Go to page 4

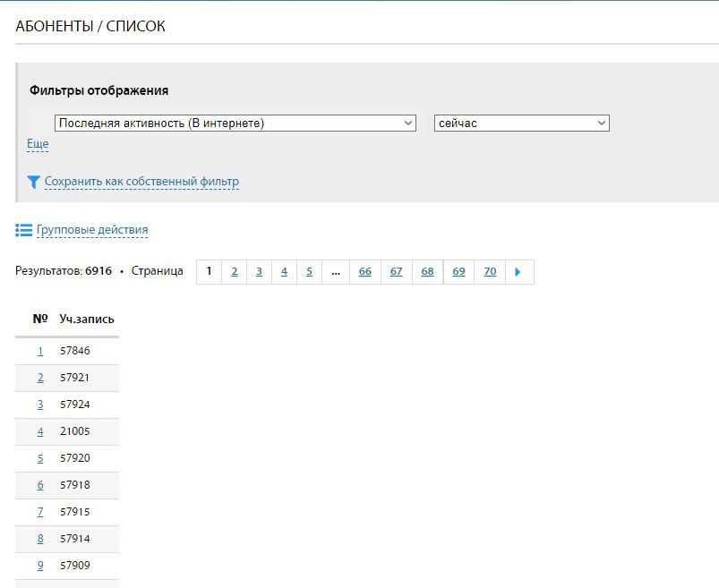click(x=285, y=272)
